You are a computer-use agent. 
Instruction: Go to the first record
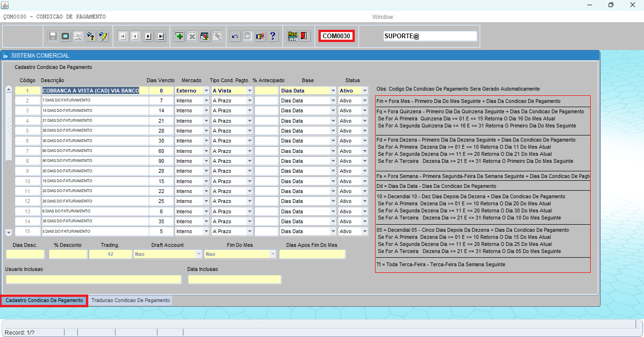pyautogui.click(x=123, y=36)
